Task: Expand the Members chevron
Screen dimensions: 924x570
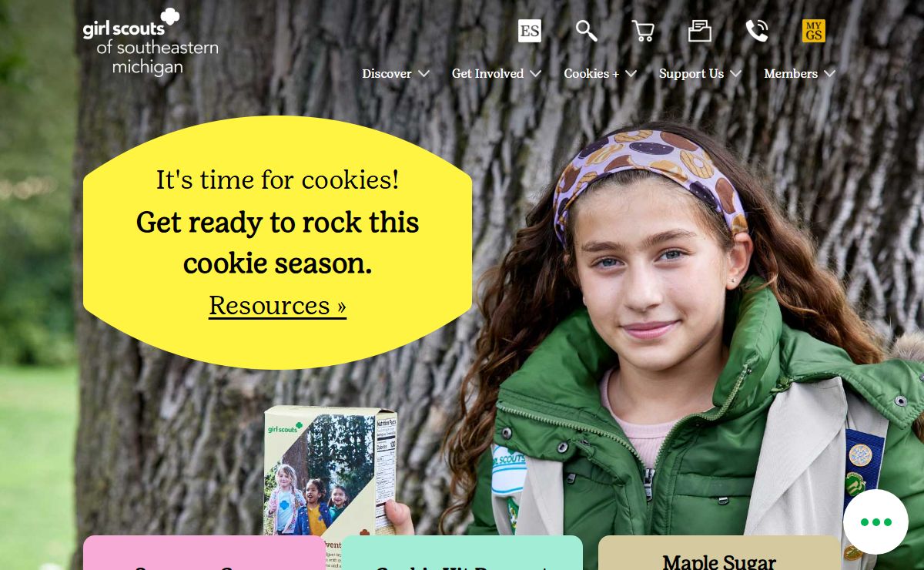Action: [x=829, y=74]
